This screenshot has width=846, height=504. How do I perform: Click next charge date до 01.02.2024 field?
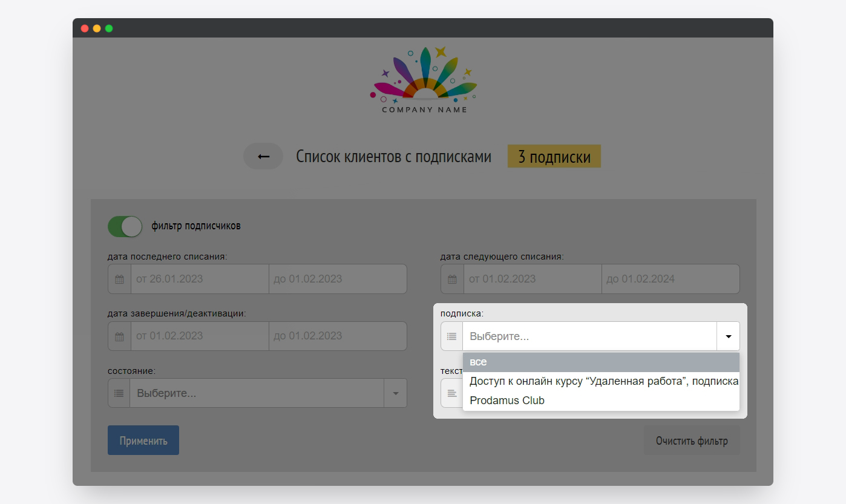tap(670, 280)
